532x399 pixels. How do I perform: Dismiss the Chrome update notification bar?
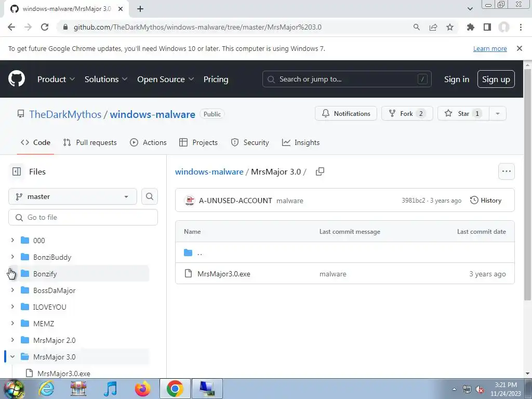(x=520, y=48)
